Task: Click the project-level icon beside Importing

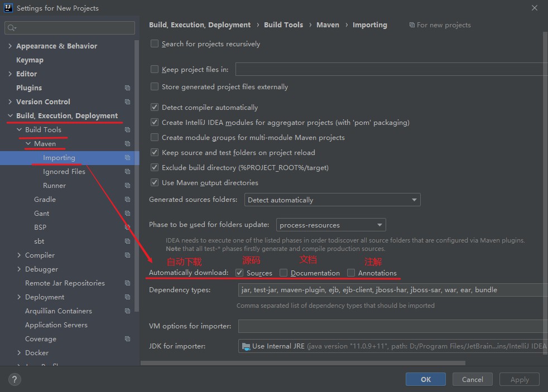Action: [128, 157]
